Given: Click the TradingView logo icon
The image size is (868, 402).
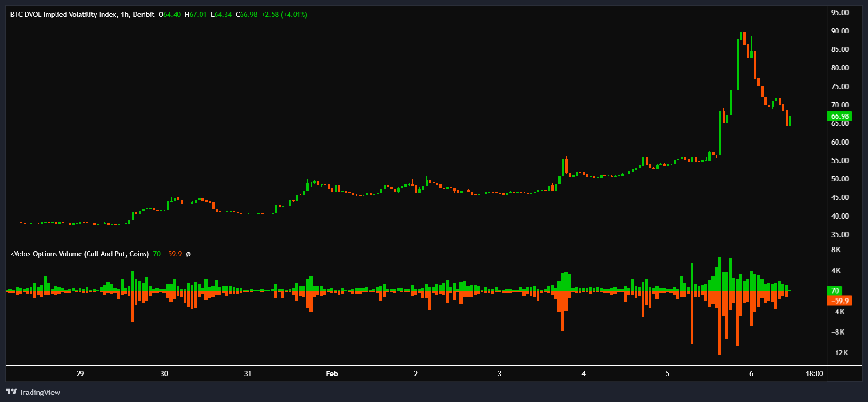Looking at the screenshot, I should 11,392.
